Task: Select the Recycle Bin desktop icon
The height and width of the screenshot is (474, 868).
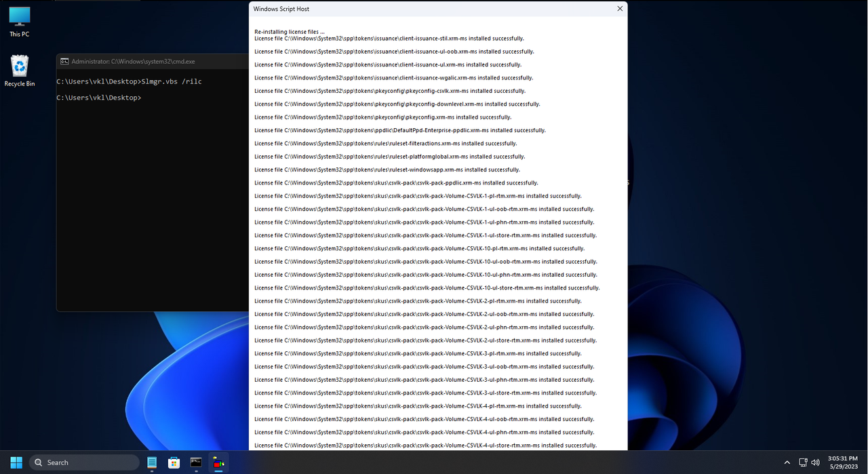Action: tap(19, 71)
